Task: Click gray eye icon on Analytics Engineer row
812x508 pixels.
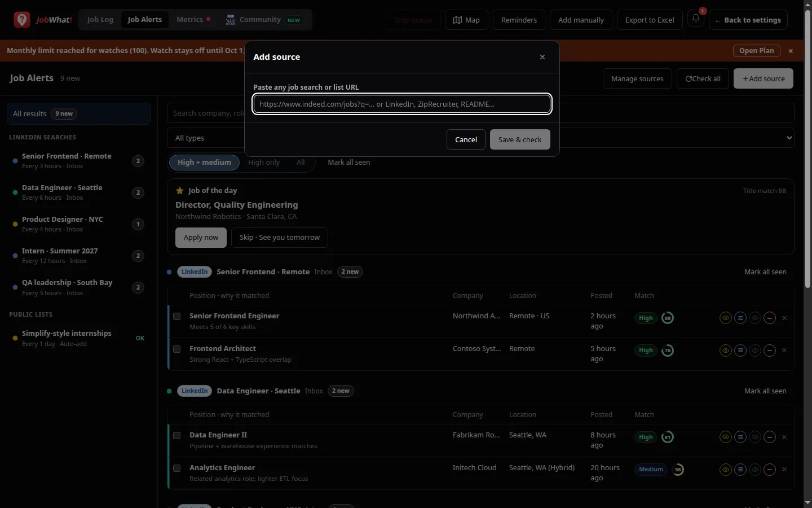Action: pos(755,470)
